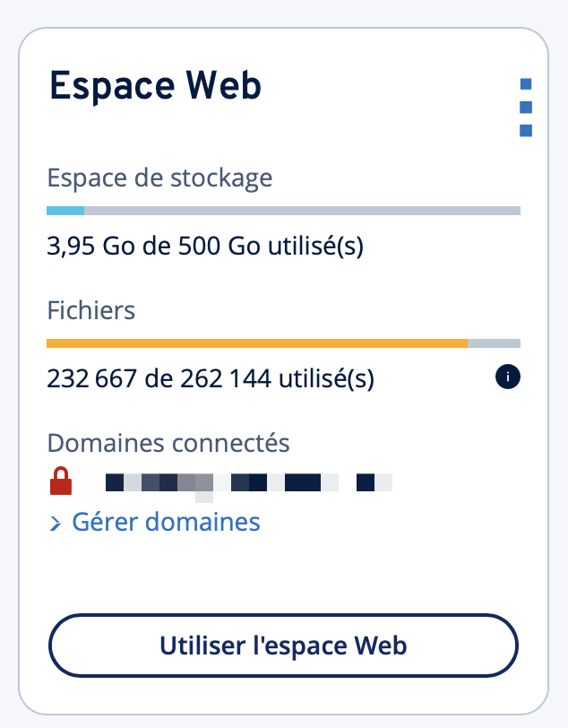The height and width of the screenshot is (728, 568).
Task: Click the middle blue square icon
Action: click(x=525, y=107)
